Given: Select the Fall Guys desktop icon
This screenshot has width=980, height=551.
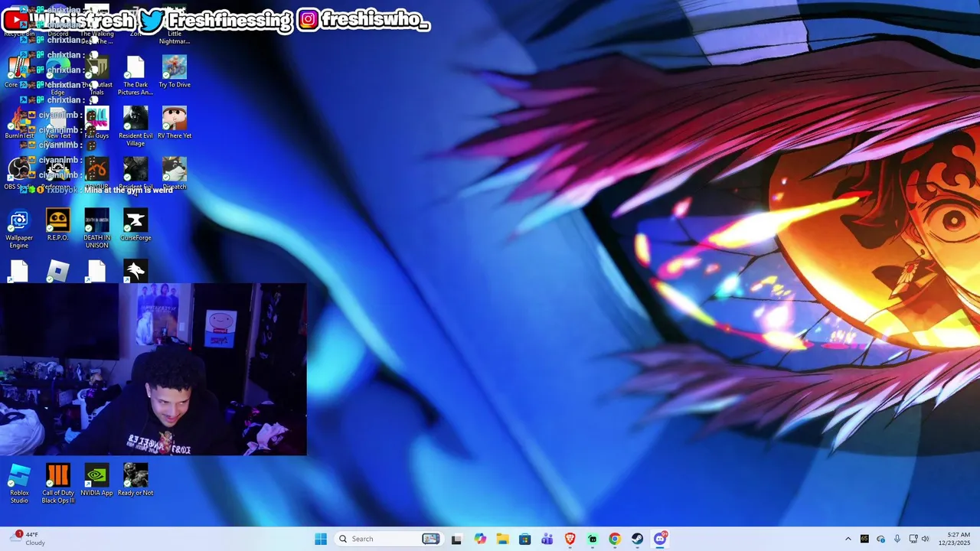Looking at the screenshot, I should 96,123.
